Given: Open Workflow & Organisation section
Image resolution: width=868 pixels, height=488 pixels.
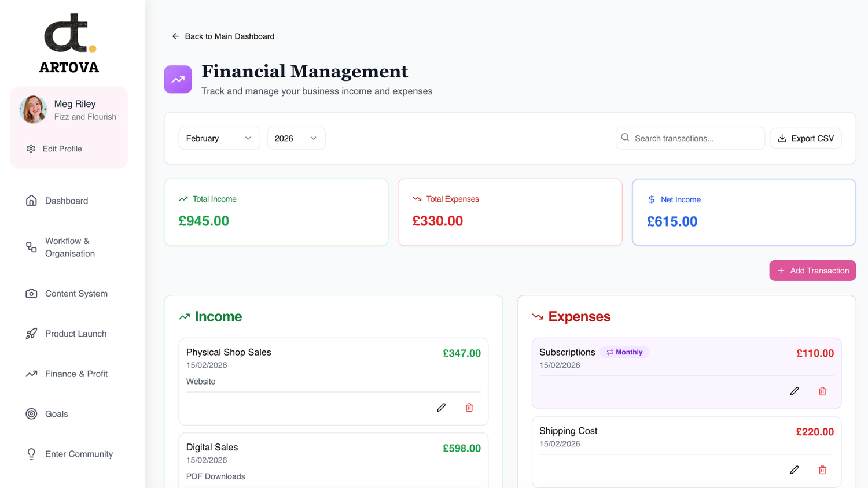Looking at the screenshot, I should 70,247.
